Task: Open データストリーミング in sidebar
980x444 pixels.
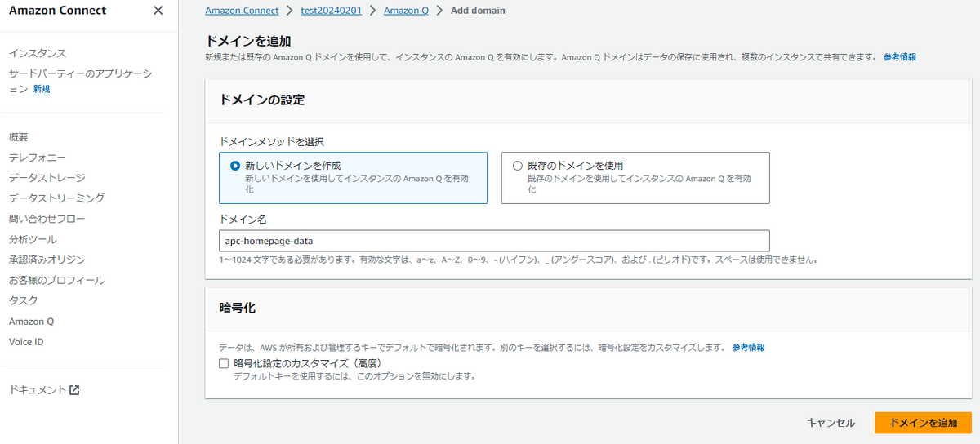Action: coord(56,198)
